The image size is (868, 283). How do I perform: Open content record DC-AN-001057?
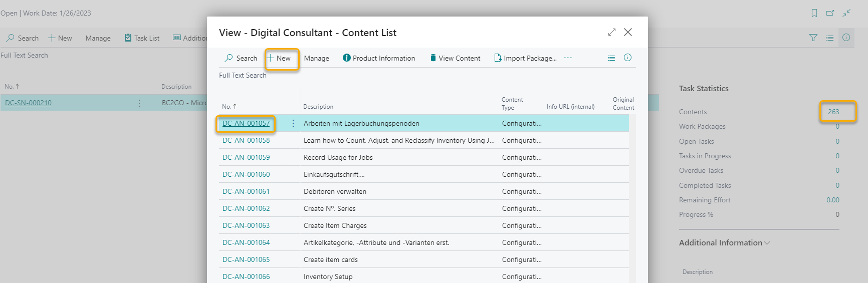246,123
